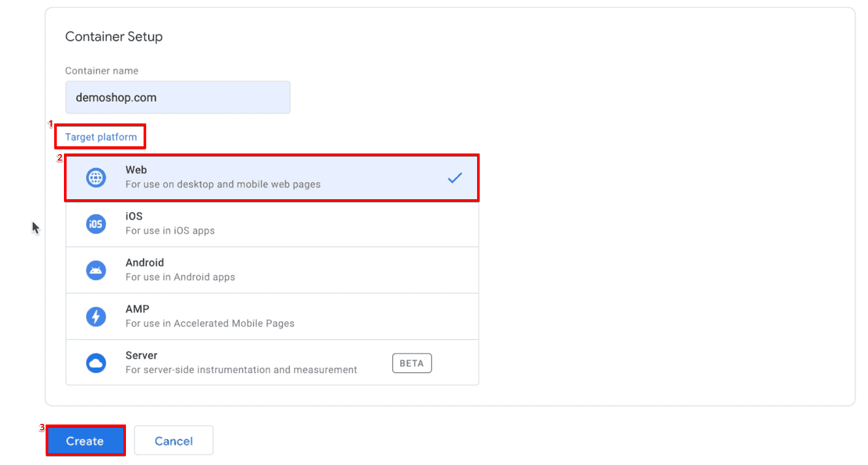Select the AMP platform row
The image size is (868, 465).
(261, 316)
